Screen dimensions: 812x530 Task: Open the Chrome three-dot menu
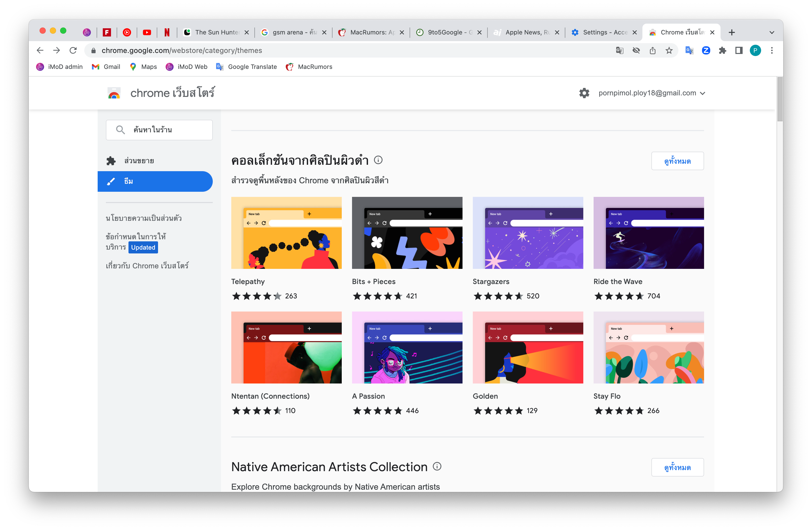click(772, 51)
